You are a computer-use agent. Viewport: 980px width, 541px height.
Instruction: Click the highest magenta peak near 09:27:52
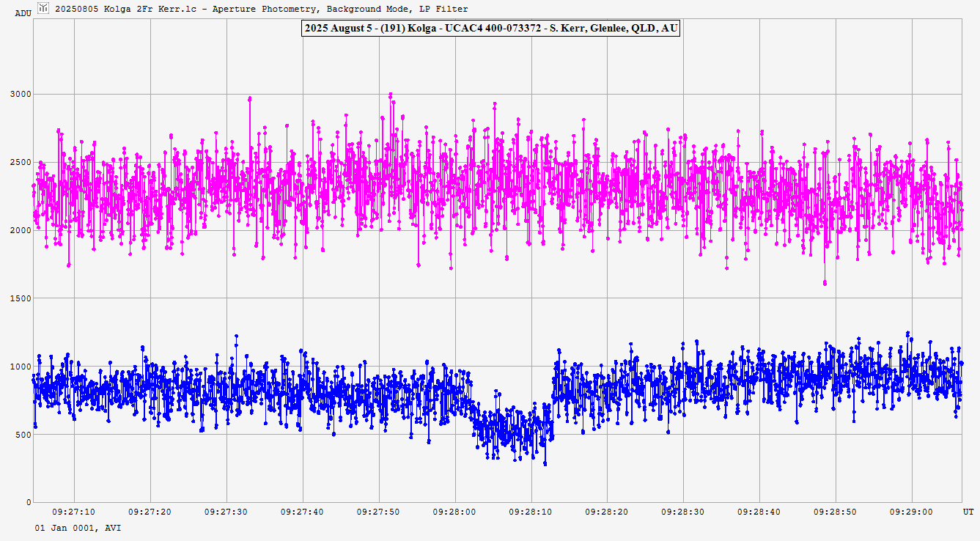click(x=391, y=95)
